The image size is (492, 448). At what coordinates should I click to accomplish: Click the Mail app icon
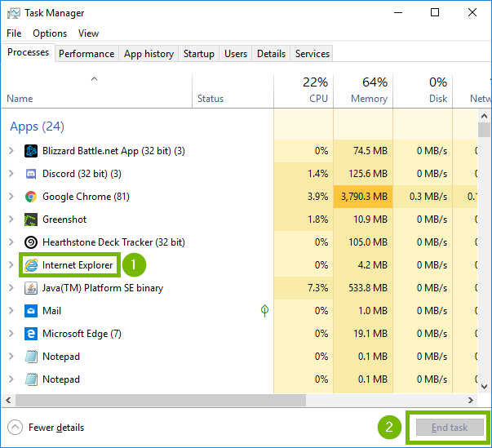[x=31, y=311]
